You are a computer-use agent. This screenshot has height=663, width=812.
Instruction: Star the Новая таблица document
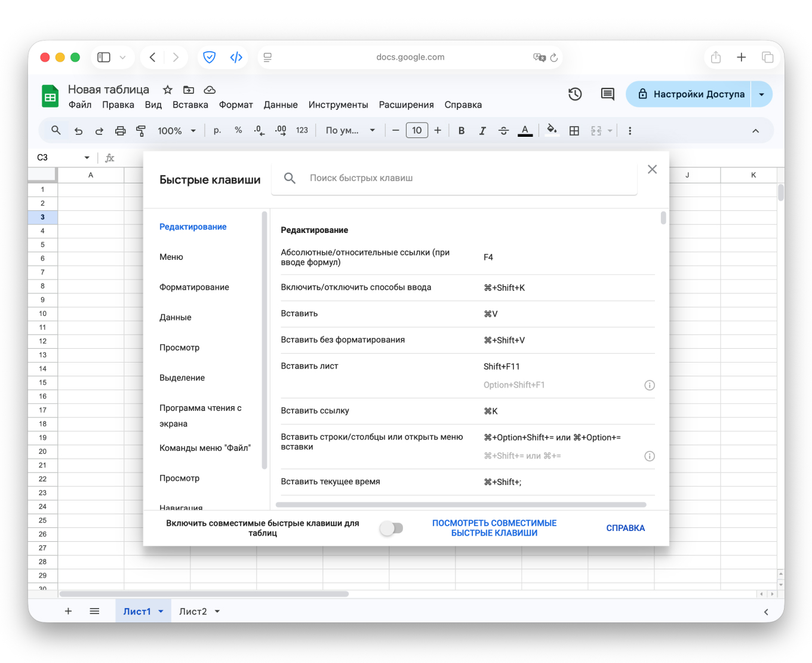tap(168, 90)
